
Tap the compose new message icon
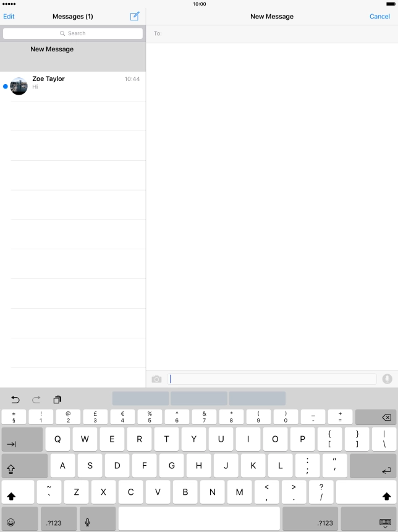[x=135, y=16]
